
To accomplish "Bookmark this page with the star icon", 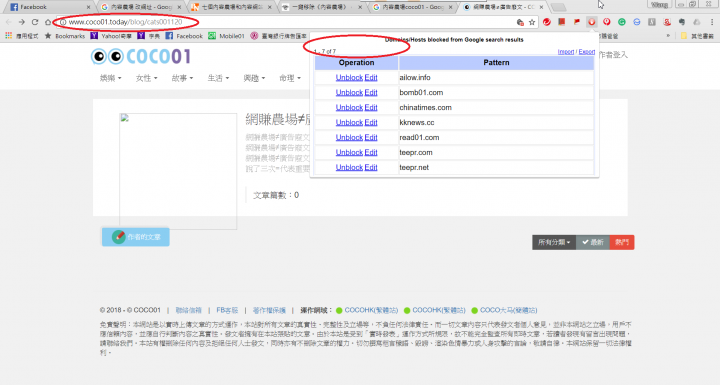I will (532, 22).
